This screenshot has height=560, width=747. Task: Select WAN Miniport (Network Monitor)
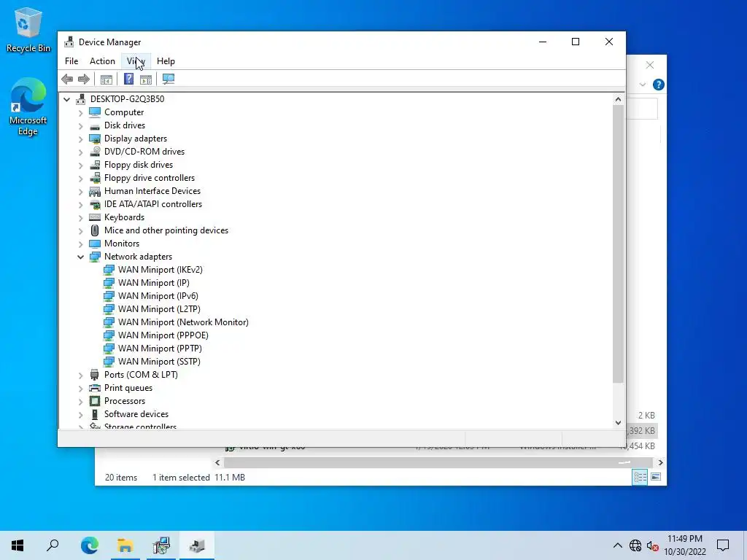183,322
